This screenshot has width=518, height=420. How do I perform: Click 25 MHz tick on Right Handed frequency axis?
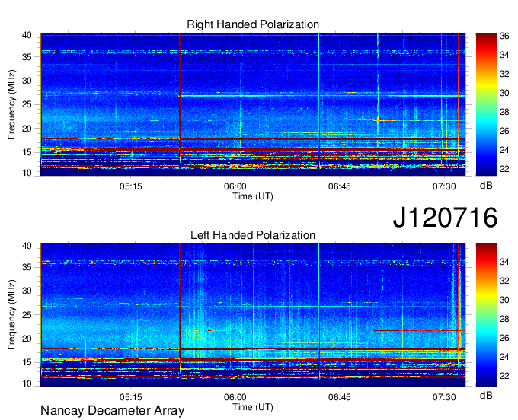[x=27, y=104]
